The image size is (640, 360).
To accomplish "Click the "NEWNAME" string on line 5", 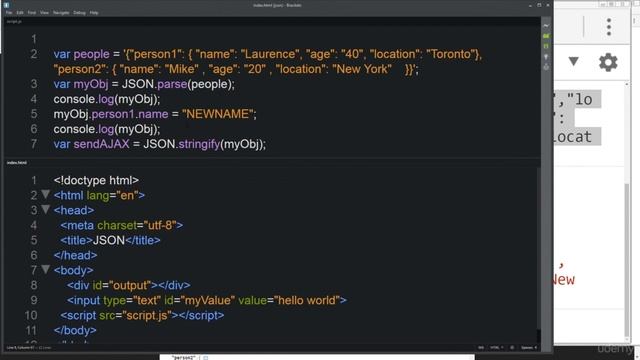I will pos(218,114).
